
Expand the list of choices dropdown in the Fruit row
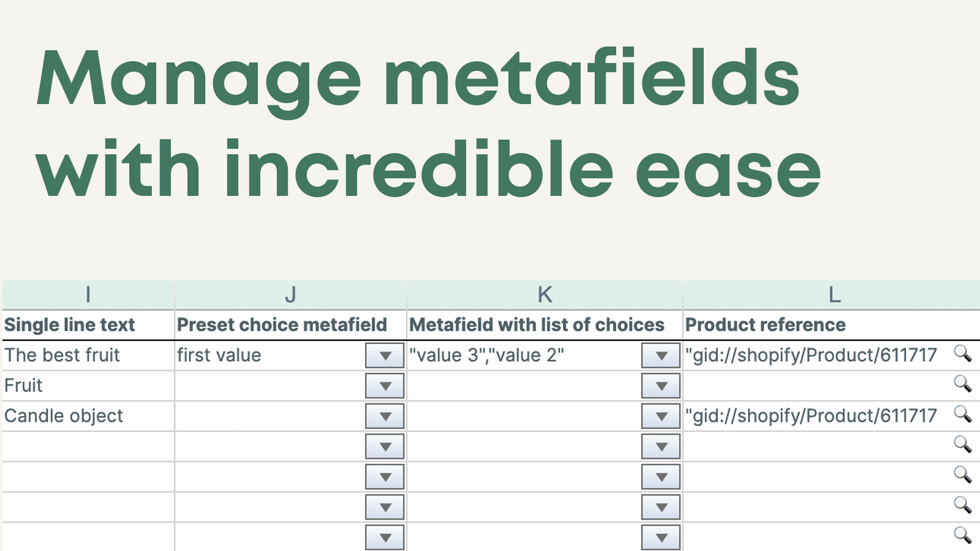coord(661,386)
